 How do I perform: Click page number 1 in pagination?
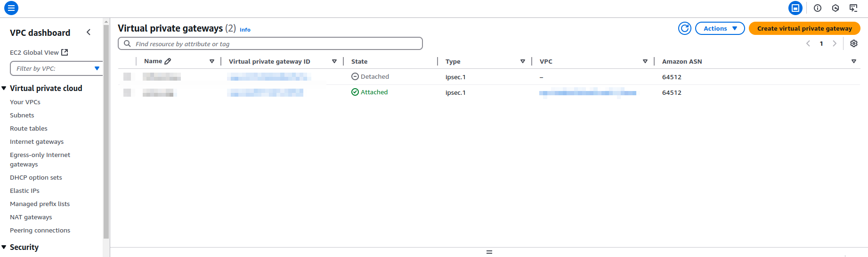(x=821, y=43)
